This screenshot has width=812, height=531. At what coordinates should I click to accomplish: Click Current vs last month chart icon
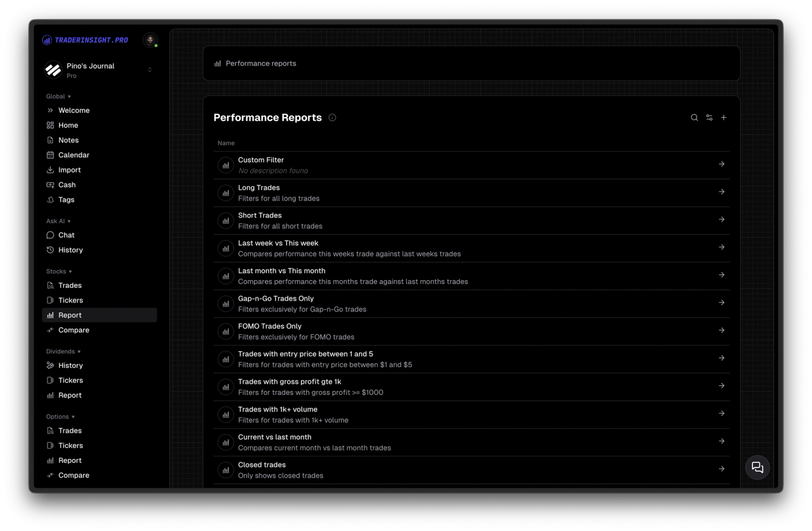coord(226,442)
